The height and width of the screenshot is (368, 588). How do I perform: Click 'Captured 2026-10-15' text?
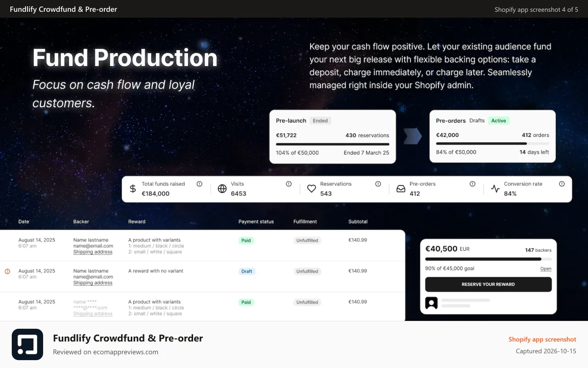pyautogui.click(x=546, y=351)
